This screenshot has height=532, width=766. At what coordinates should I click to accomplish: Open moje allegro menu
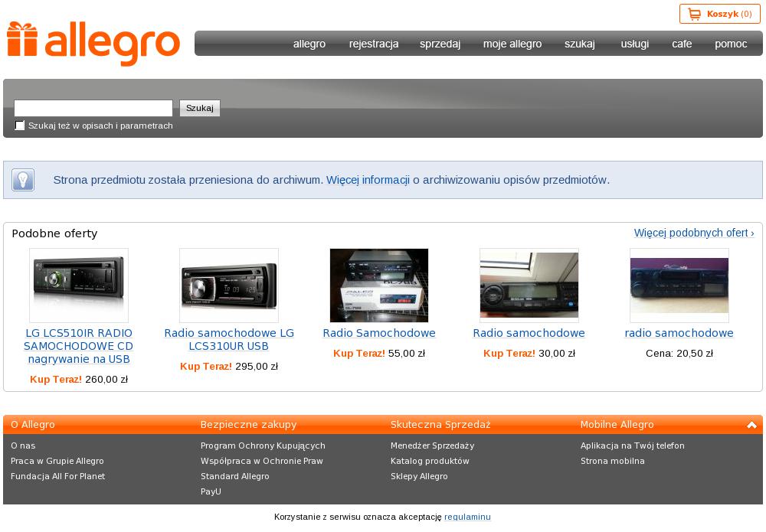512,44
